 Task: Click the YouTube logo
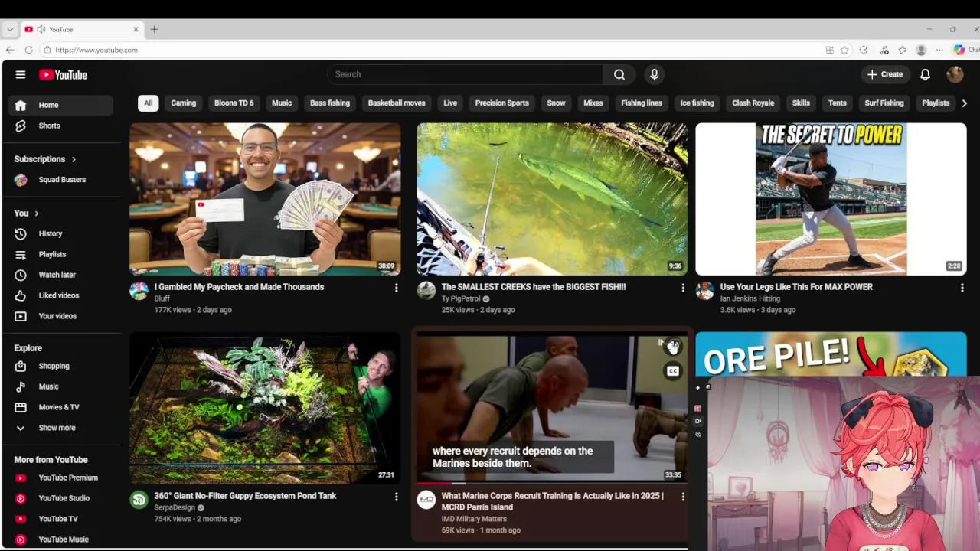(64, 75)
